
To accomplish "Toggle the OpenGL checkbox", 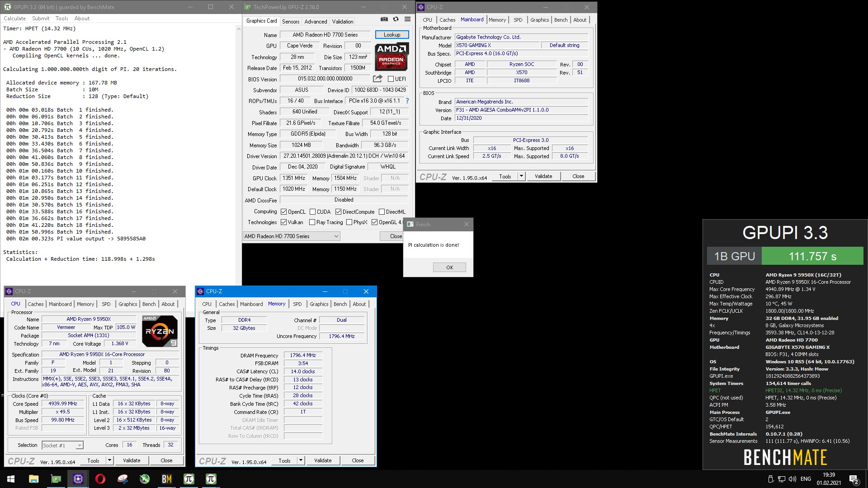I will point(374,222).
